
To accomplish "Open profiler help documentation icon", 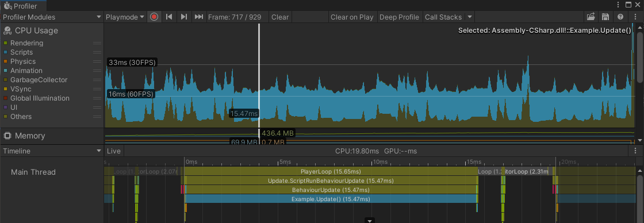I will [620, 17].
